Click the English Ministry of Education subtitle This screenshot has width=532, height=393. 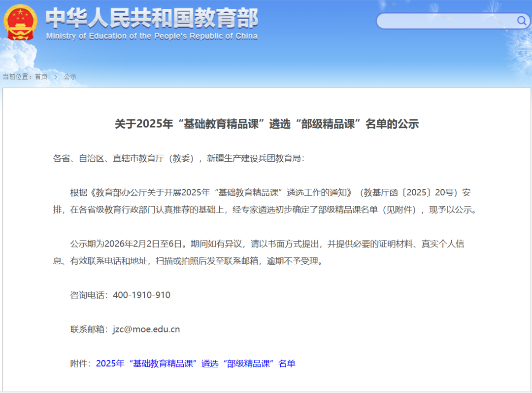pyautogui.click(x=152, y=36)
